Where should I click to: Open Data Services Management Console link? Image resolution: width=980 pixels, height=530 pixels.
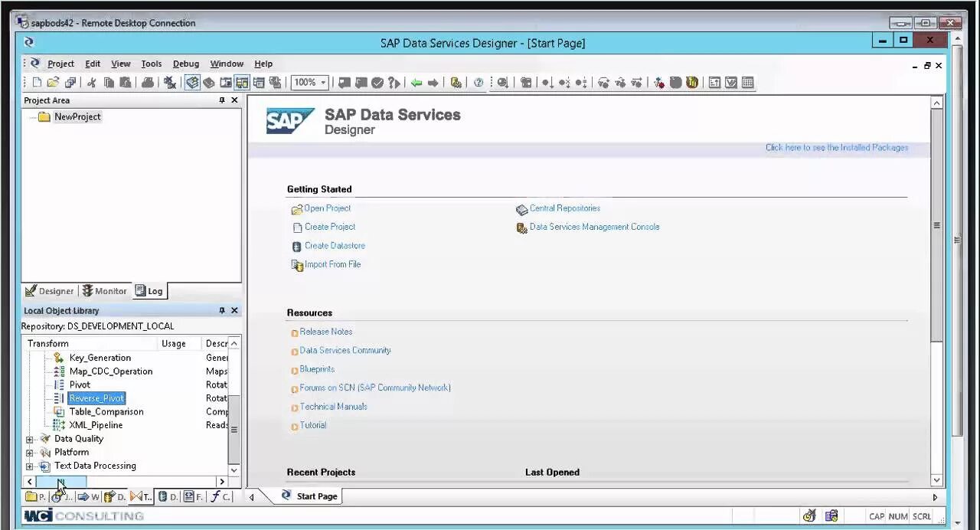[594, 227]
